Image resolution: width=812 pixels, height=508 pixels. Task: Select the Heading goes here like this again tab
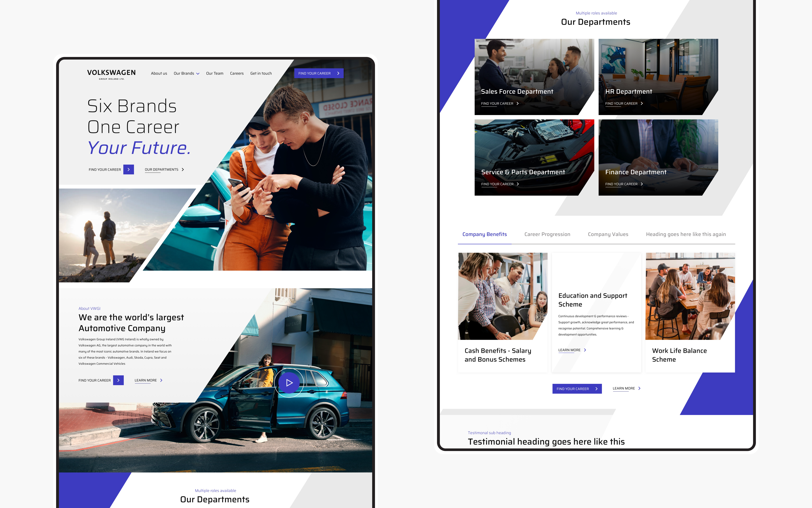[x=686, y=234]
